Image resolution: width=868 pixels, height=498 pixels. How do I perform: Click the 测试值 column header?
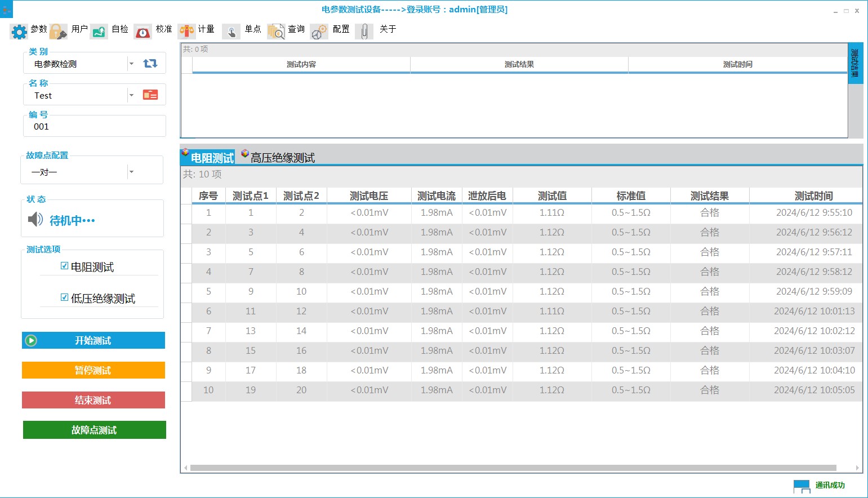coord(552,195)
